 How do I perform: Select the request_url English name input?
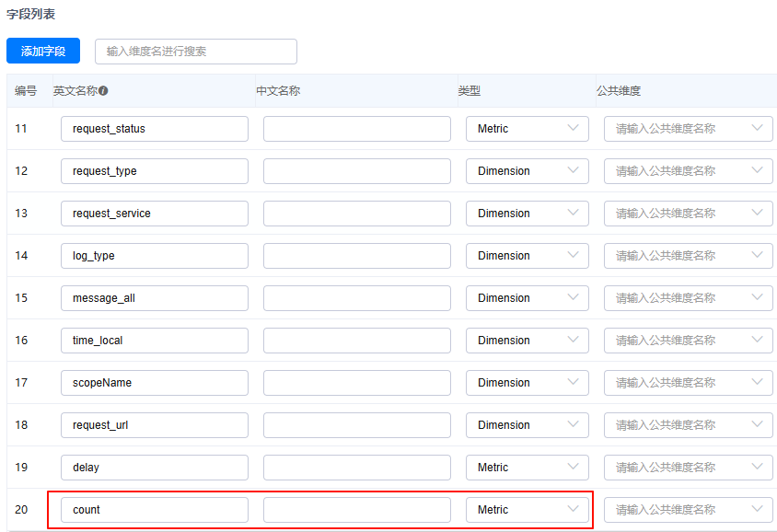click(154, 425)
